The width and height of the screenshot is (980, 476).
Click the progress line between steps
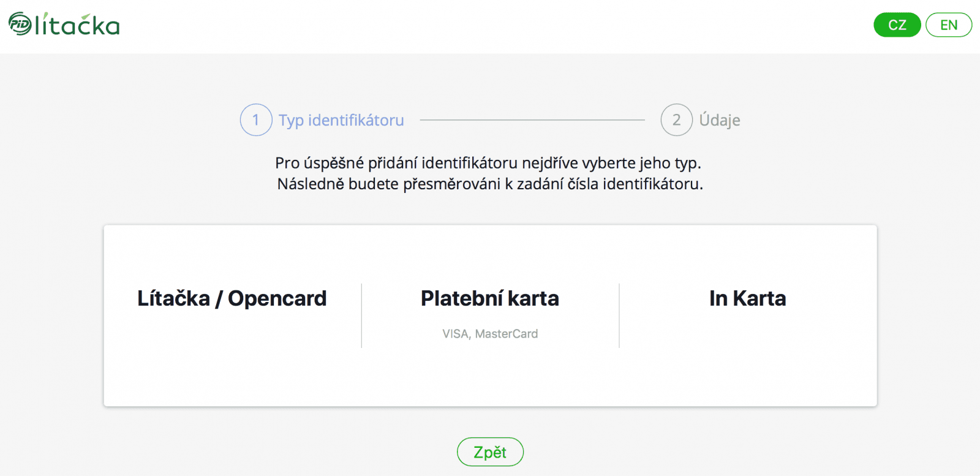tap(533, 120)
